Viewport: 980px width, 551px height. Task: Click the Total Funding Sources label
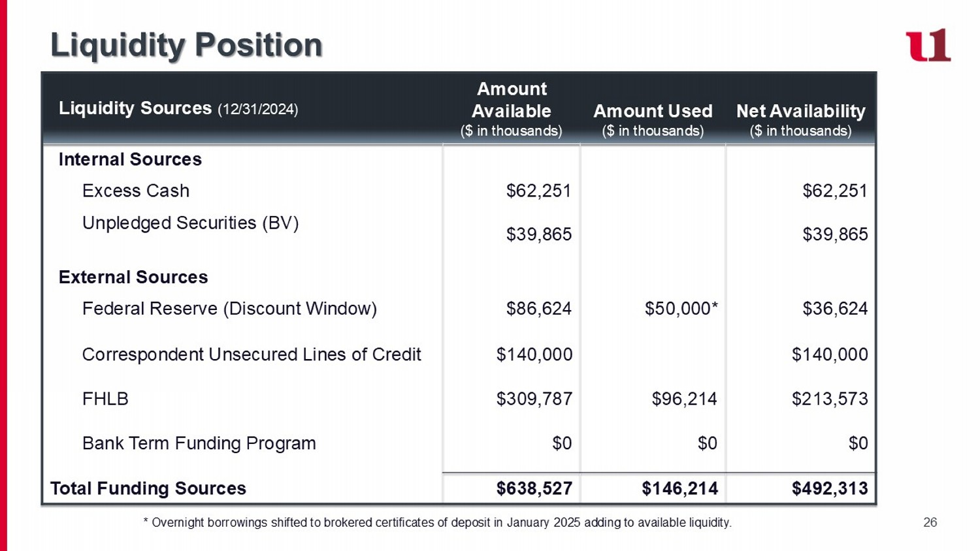(x=148, y=488)
